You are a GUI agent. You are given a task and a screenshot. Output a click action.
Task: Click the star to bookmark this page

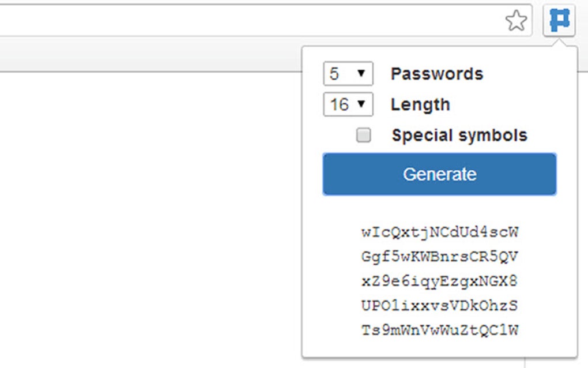pyautogui.click(x=517, y=20)
